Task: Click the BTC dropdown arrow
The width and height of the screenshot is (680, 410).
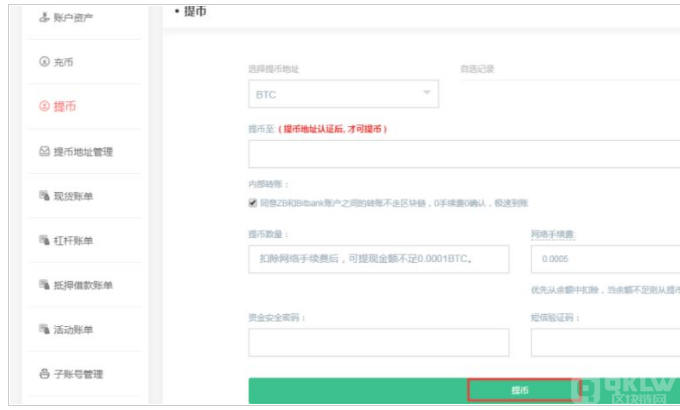Action: pos(427,92)
